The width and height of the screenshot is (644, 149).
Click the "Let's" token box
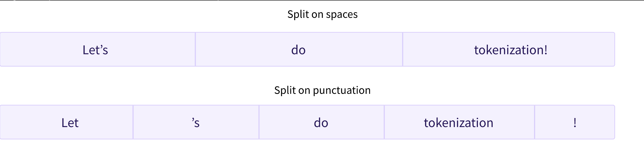pos(98,49)
